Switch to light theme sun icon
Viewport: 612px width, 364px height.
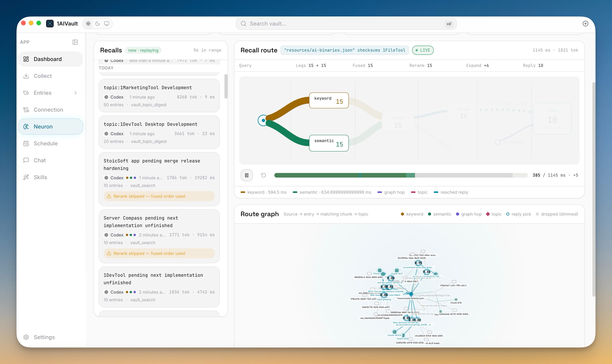(88, 24)
